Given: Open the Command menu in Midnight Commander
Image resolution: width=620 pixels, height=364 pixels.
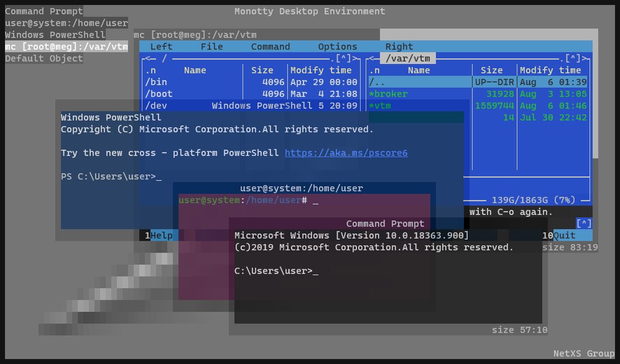Looking at the screenshot, I should [x=271, y=47].
